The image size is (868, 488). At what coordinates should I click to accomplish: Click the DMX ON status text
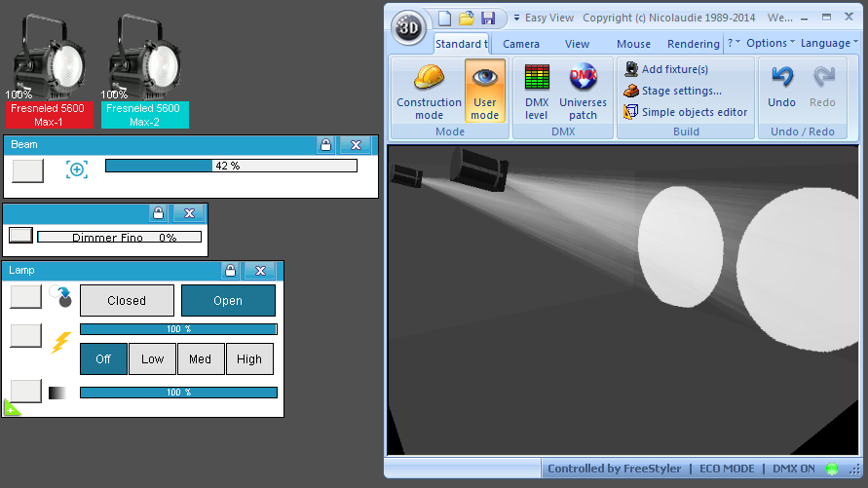(794, 469)
